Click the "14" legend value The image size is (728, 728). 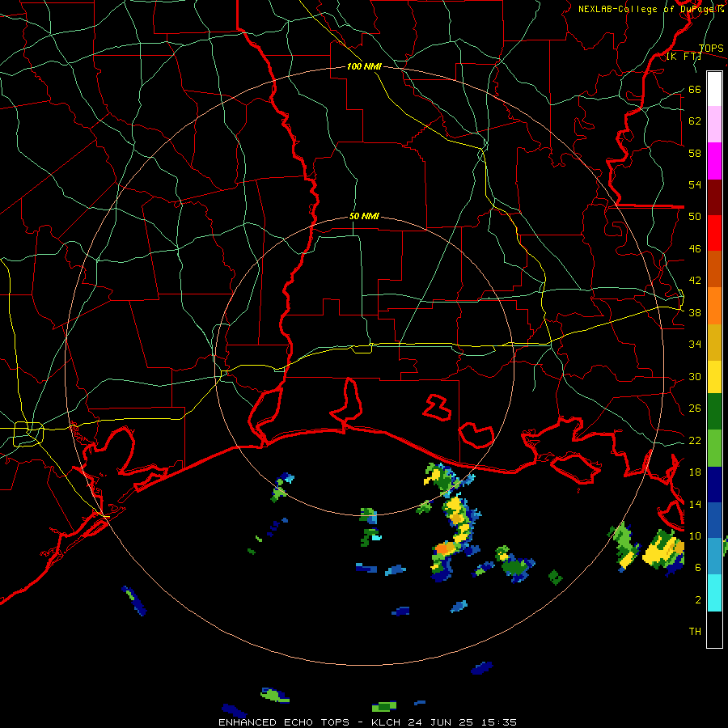[695, 504]
